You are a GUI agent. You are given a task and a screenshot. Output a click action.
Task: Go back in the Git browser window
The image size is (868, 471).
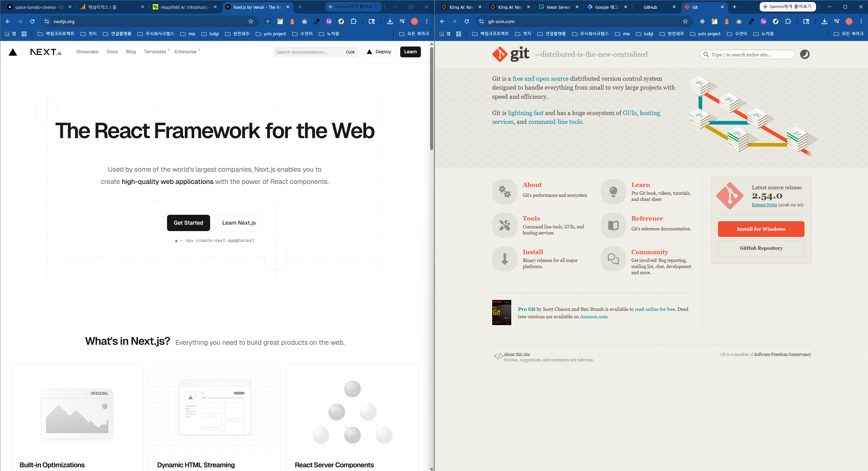pyautogui.click(x=442, y=21)
